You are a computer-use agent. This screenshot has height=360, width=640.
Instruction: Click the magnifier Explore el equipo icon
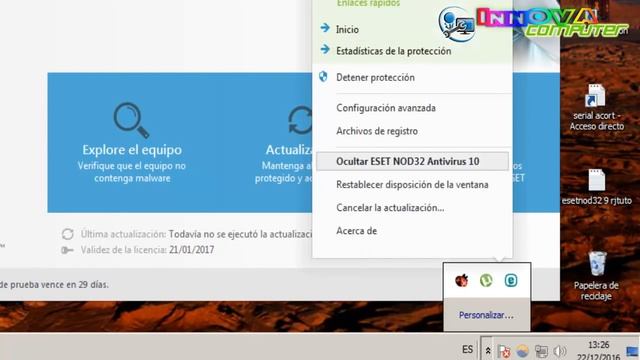coord(131,120)
